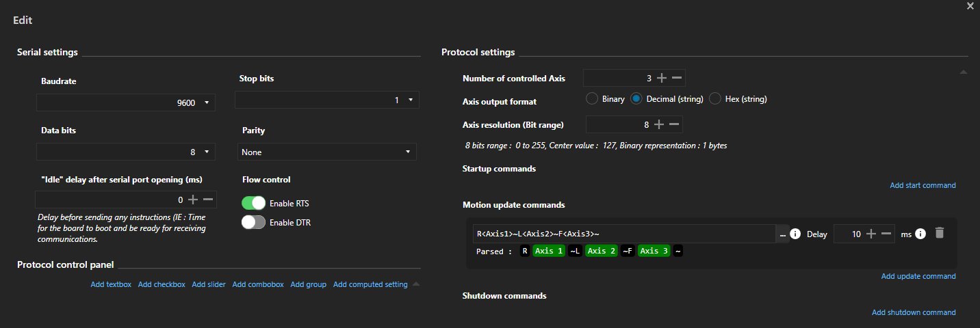Viewport: 980px width, 328px height.
Task: Decrease the motion update command delay
Action: point(886,234)
